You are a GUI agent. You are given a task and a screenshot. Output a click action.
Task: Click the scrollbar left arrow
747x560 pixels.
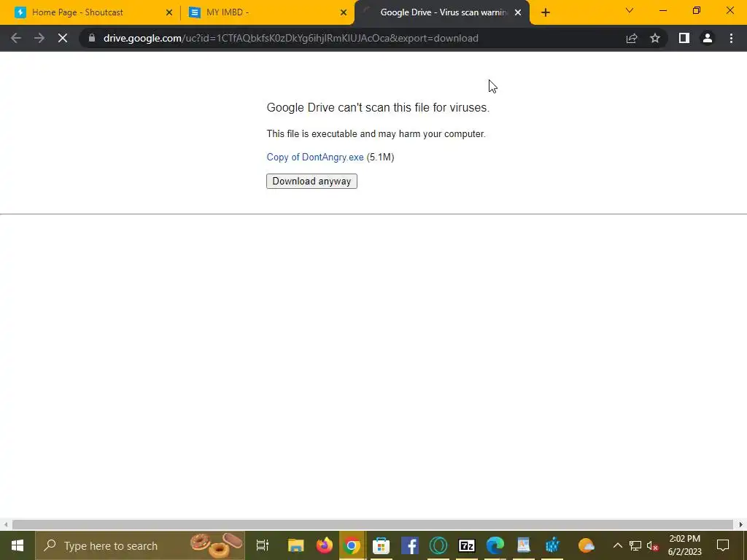(x=6, y=525)
